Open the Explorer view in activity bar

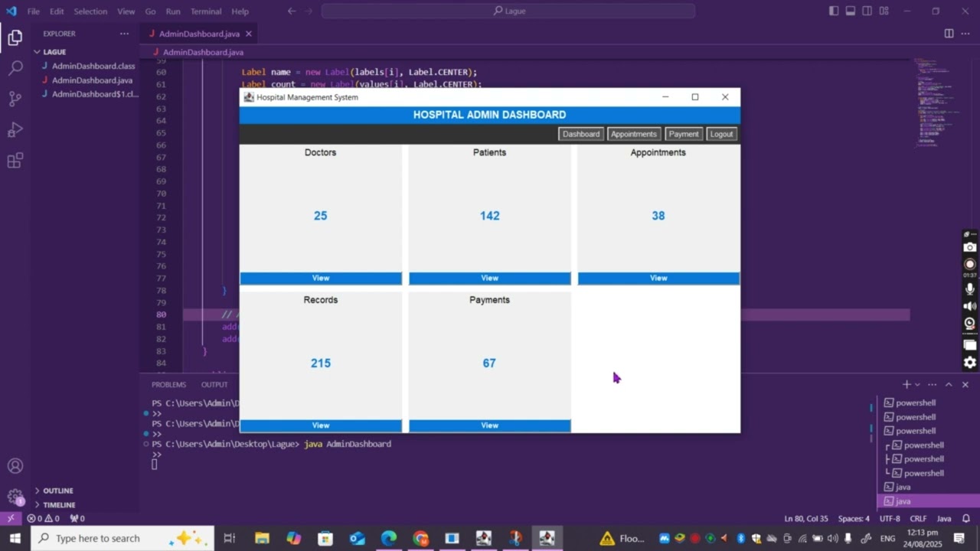(15, 37)
